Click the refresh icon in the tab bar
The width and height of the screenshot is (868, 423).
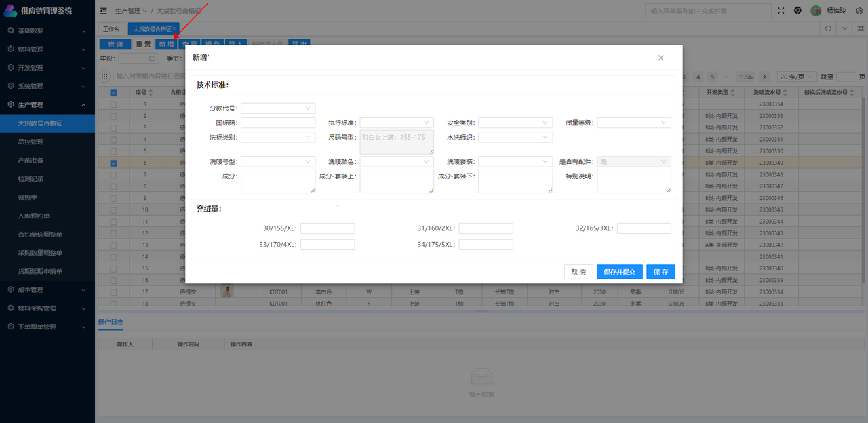pos(828,29)
